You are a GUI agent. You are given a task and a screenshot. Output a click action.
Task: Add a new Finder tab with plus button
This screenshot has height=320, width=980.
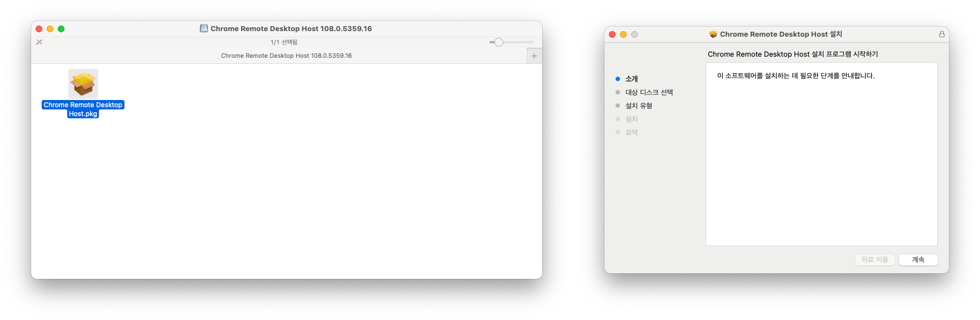[534, 56]
